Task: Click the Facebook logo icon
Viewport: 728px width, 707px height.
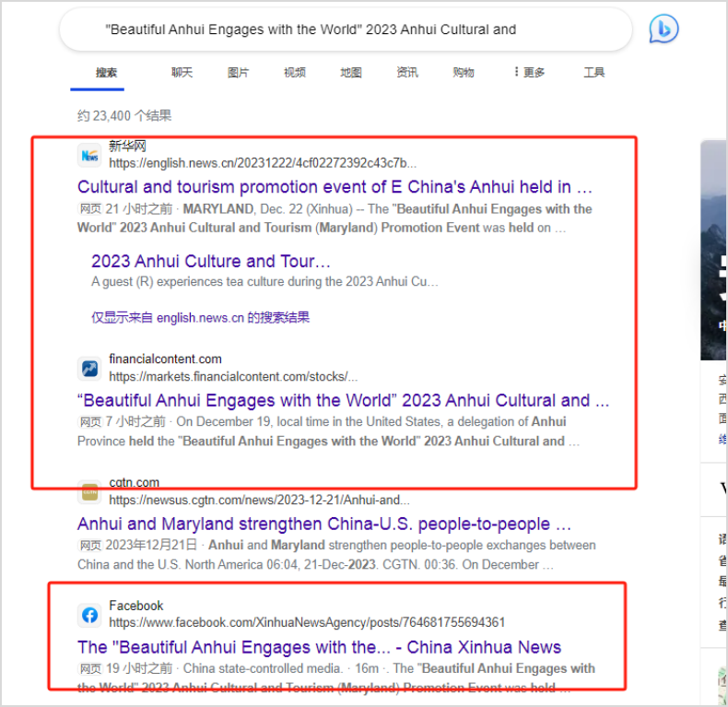Action: tap(89, 615)
